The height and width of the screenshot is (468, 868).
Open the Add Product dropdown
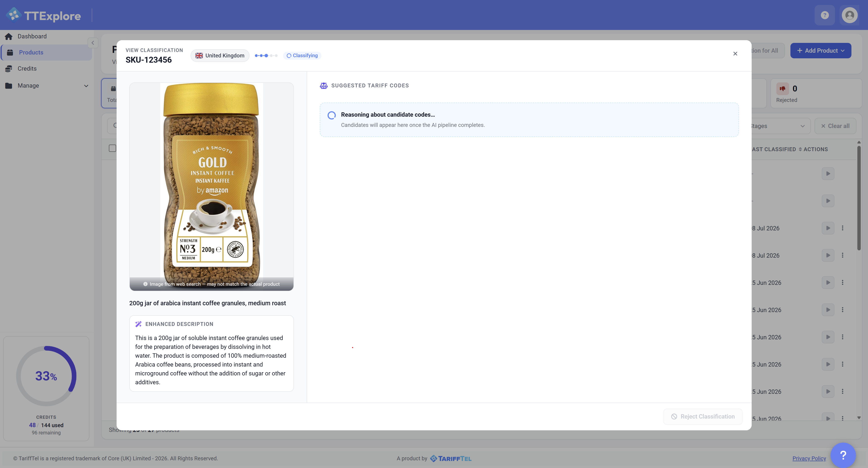(x=821, y=51)
